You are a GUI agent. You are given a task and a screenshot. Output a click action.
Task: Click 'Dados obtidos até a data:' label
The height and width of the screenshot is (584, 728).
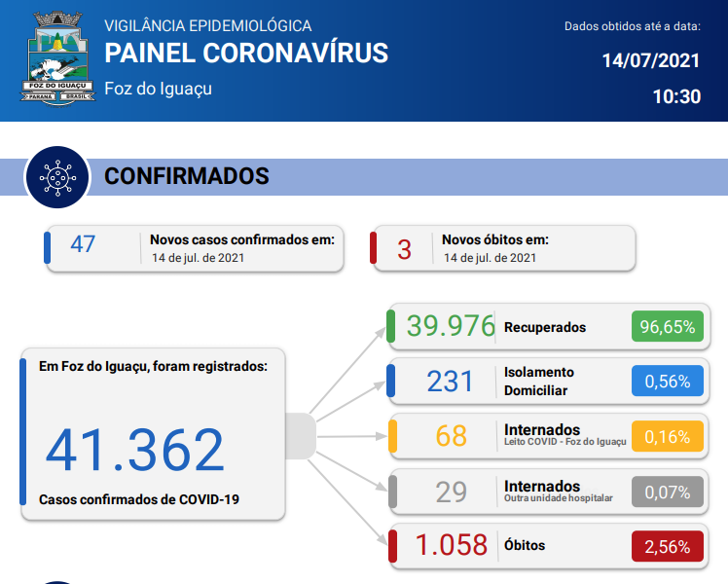click(633, 26)
